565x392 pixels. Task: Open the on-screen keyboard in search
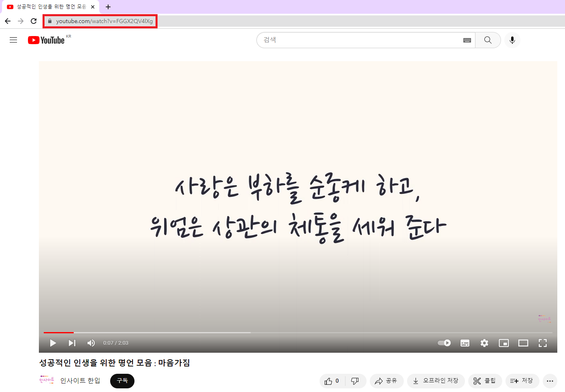pyautogui.click(x=467, y=40)
